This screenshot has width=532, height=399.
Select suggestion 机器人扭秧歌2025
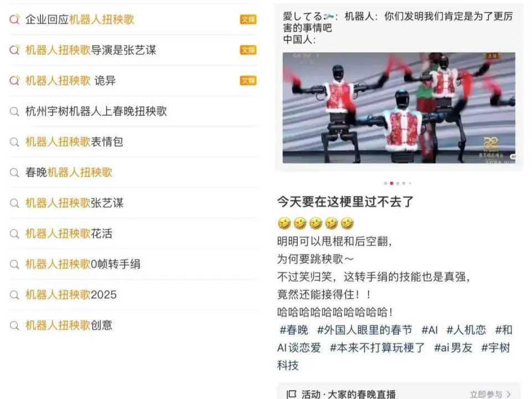[x=71, y=295]
